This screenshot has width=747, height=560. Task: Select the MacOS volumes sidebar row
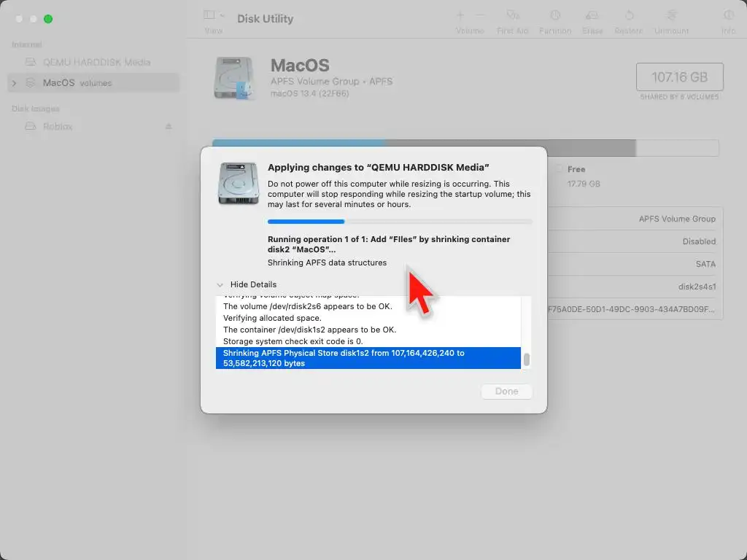(93, 83)
